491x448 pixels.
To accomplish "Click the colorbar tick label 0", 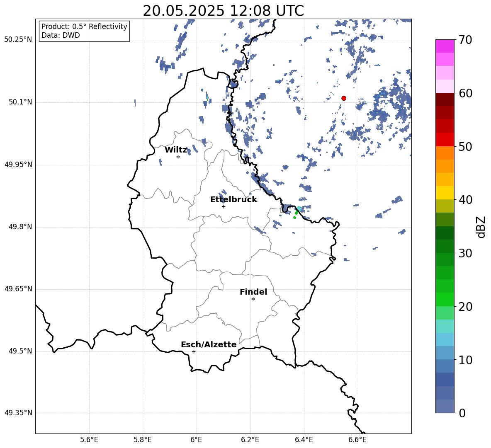I will click(462, 413).
